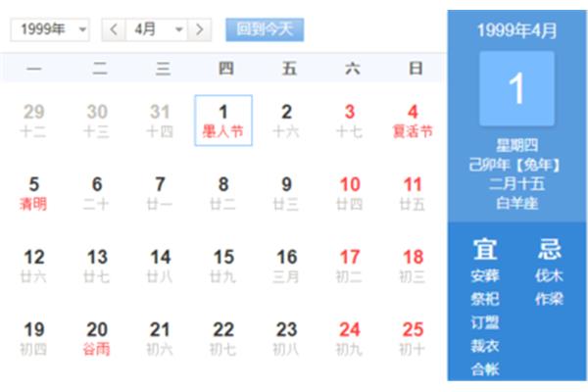Go to previous month arrow
The image size is (588, 392).
(114, 29)
